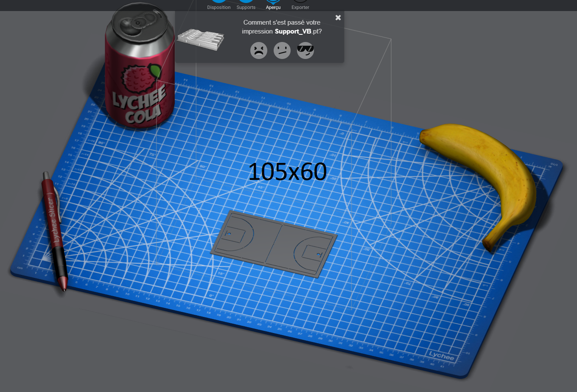
Task: Select the Aperçu tab
Action: click(273, 5)
